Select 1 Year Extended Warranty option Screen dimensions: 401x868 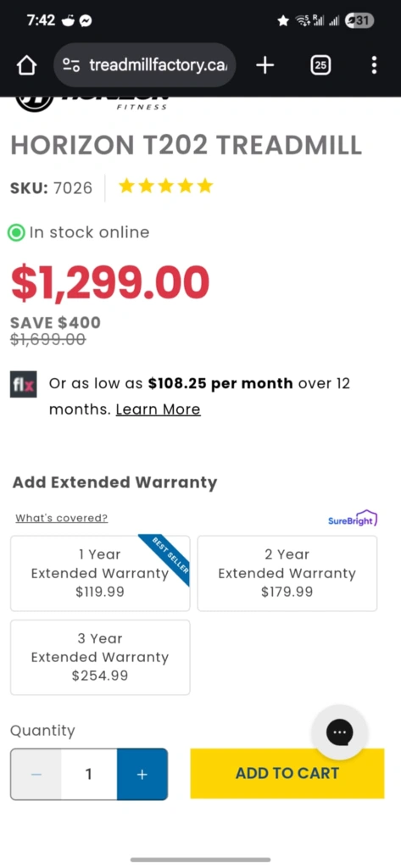pos(100,573)
